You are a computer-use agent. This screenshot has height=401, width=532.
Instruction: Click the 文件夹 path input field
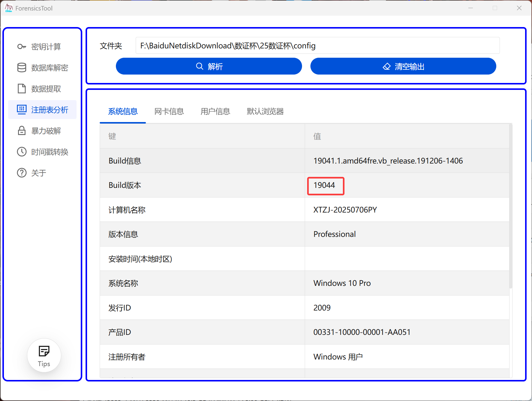(318, 45)
